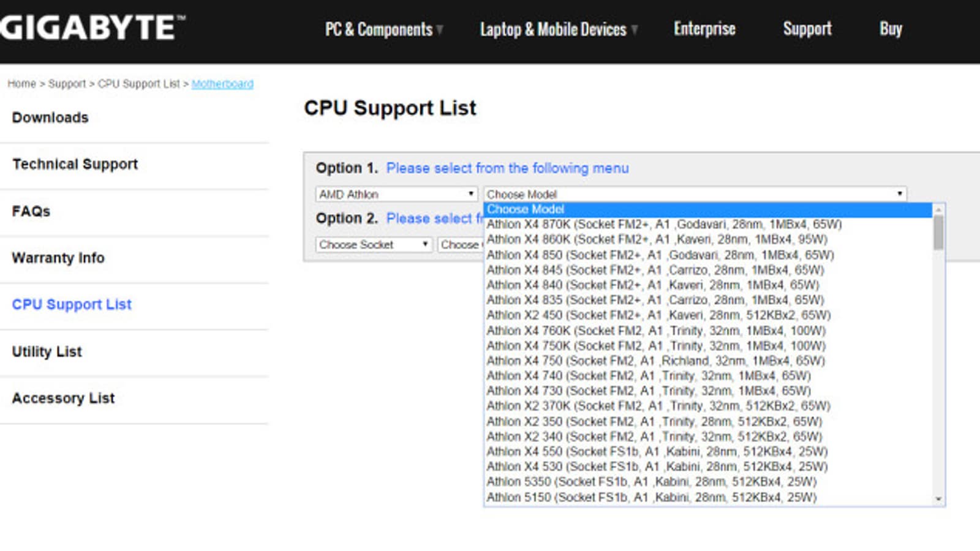Open Support in top navigation
Screen dimensions: 980x551
(x=807, y=28)
